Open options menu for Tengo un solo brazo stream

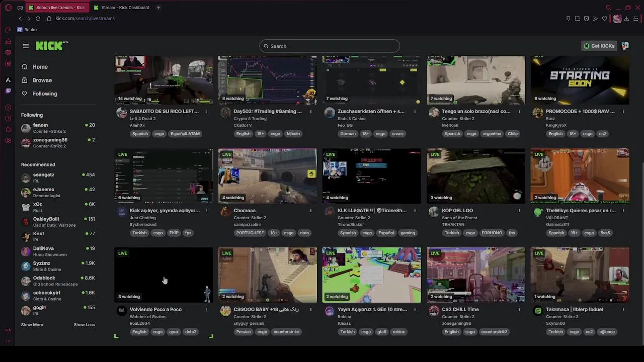519,112
